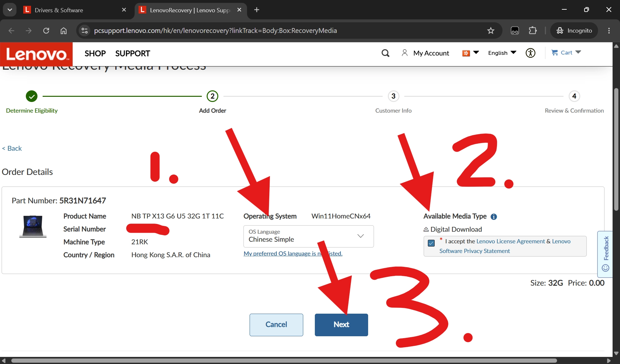Open Chrome three-dot menu
This screenshot has height=364, width=620.
(x=609, y=31)
